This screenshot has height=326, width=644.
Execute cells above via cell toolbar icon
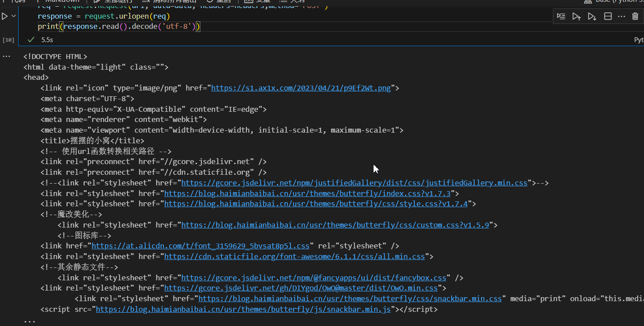(x=576, y=16)
